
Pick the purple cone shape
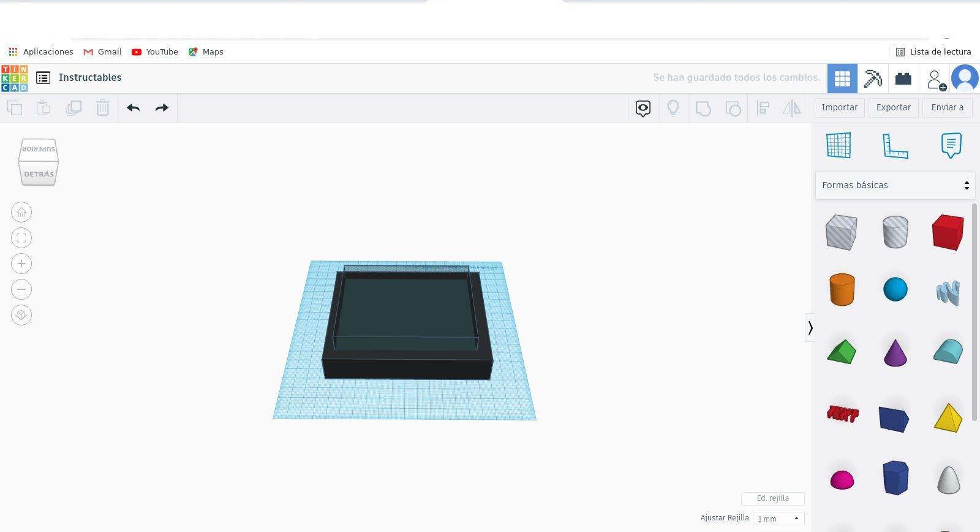[x=895, y=352]
